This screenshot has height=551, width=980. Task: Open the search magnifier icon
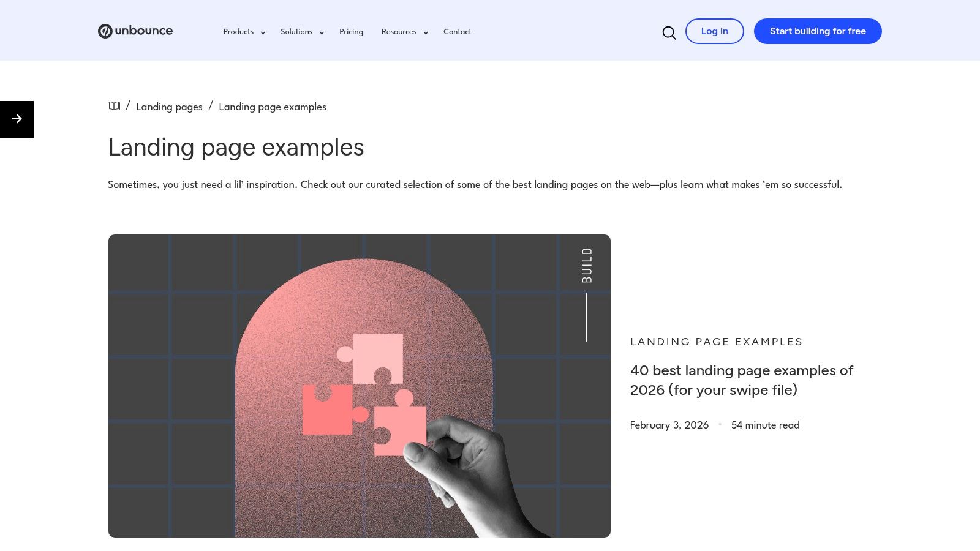(669, 32)
